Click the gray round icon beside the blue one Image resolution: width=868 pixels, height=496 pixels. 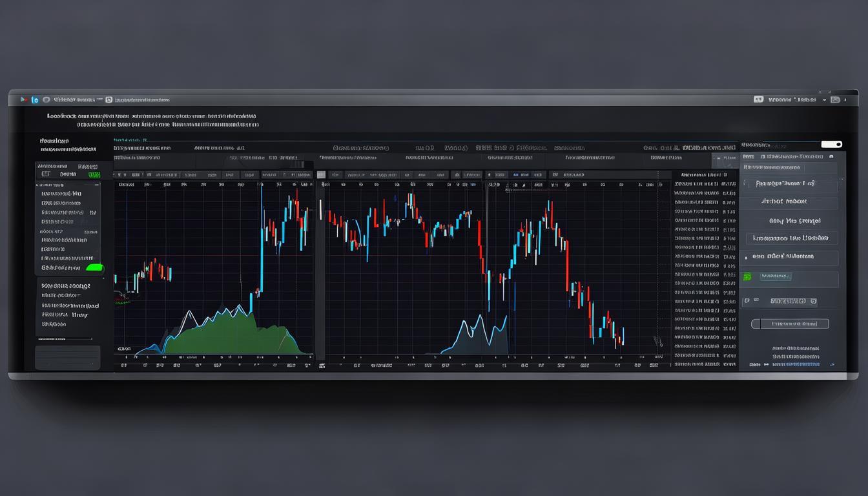coord(46,100)
